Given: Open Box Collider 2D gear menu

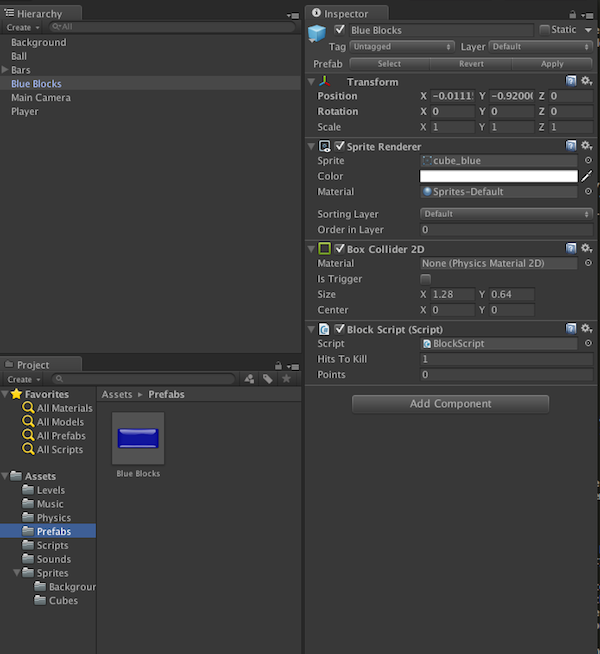Looking at the screenshot, I should (587, 249).
